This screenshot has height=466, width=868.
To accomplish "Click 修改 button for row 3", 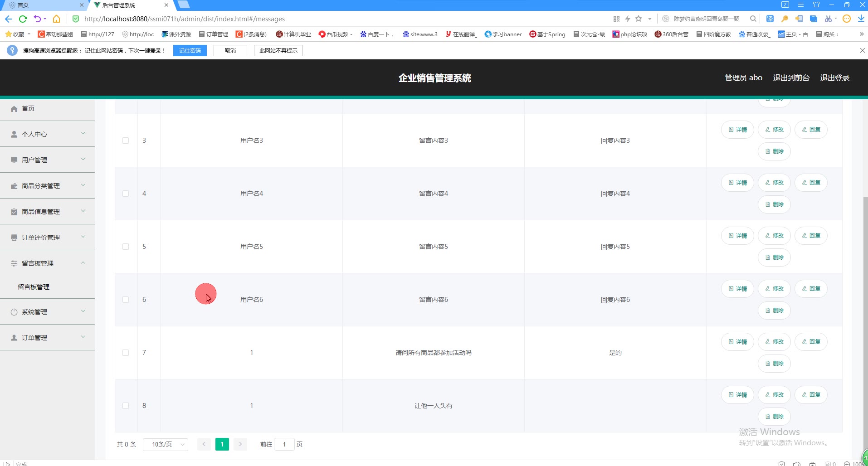I will click(x=774, y=130).
